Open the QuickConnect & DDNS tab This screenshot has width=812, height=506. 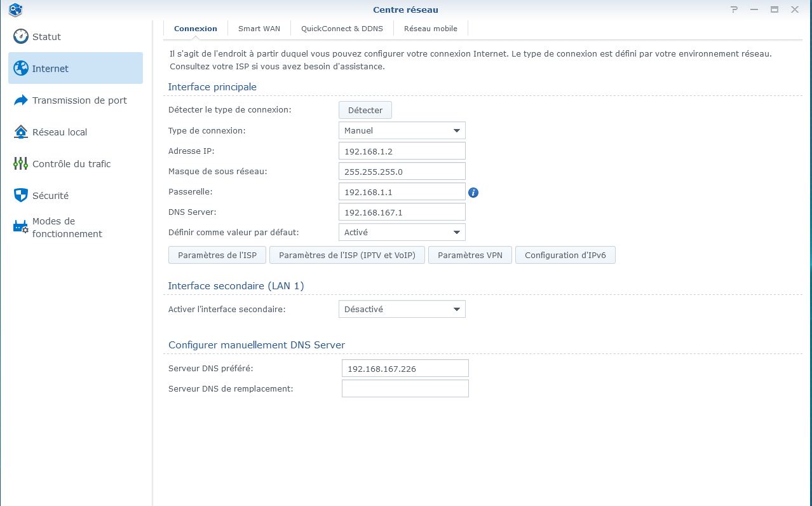click(342, 29)
